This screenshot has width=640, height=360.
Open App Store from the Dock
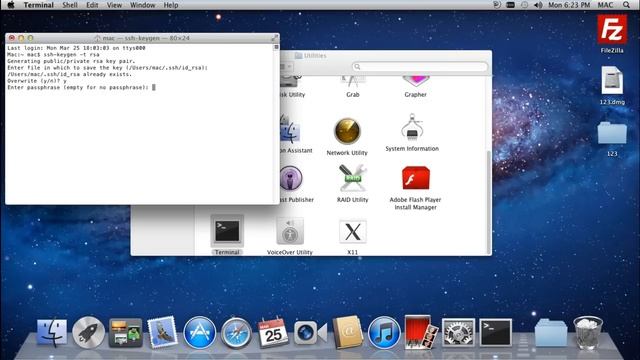coord(199,333)
